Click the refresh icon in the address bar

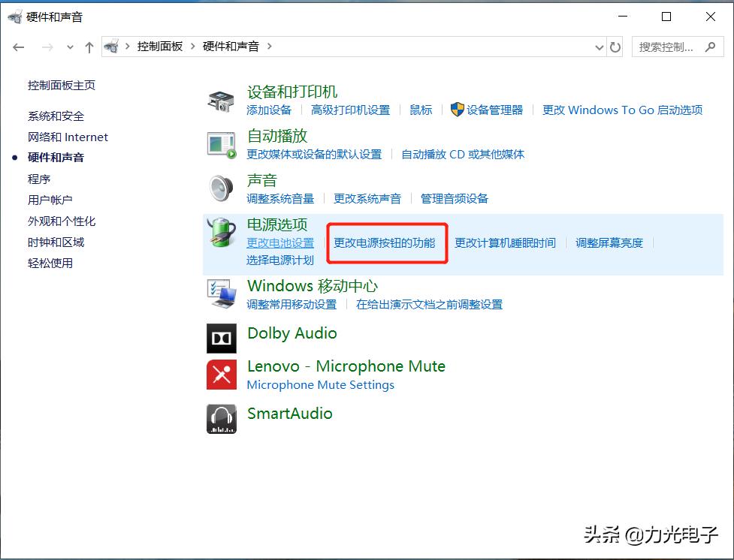616,47
